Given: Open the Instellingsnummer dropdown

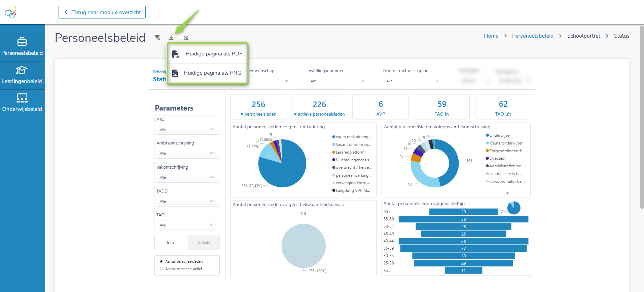Looking at the screenshot, I should (337, 81).
